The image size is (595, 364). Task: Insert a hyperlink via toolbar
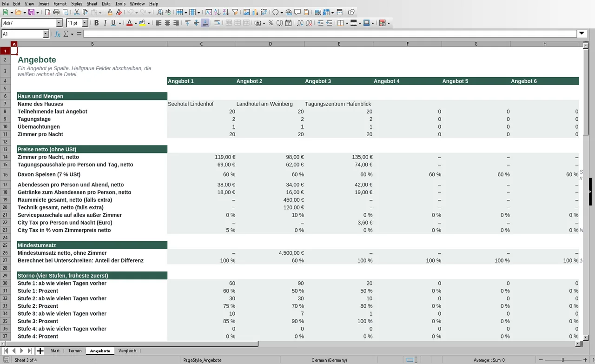[289, 12]
